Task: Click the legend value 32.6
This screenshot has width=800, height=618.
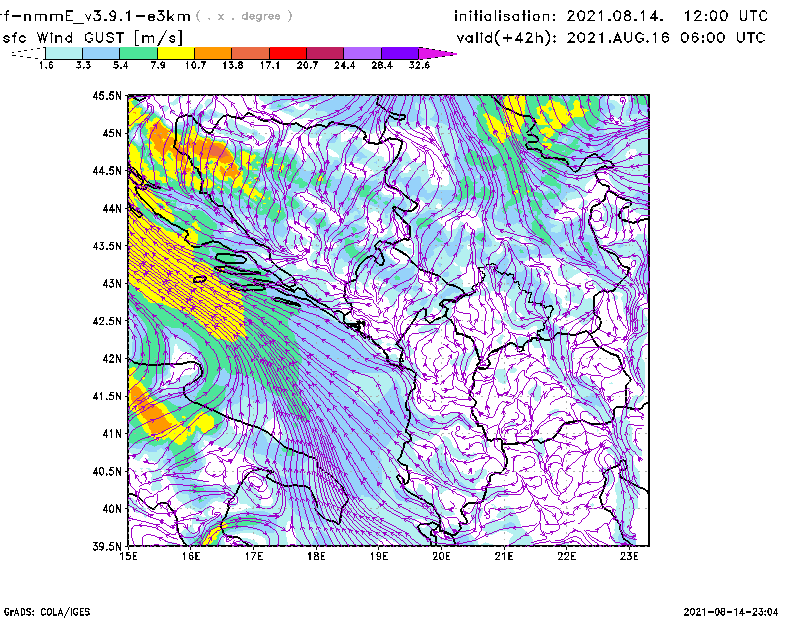Action: [x=419, y=65]
